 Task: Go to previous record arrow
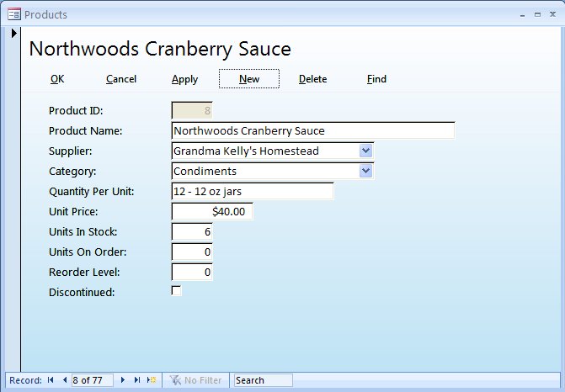click(65, 379)
